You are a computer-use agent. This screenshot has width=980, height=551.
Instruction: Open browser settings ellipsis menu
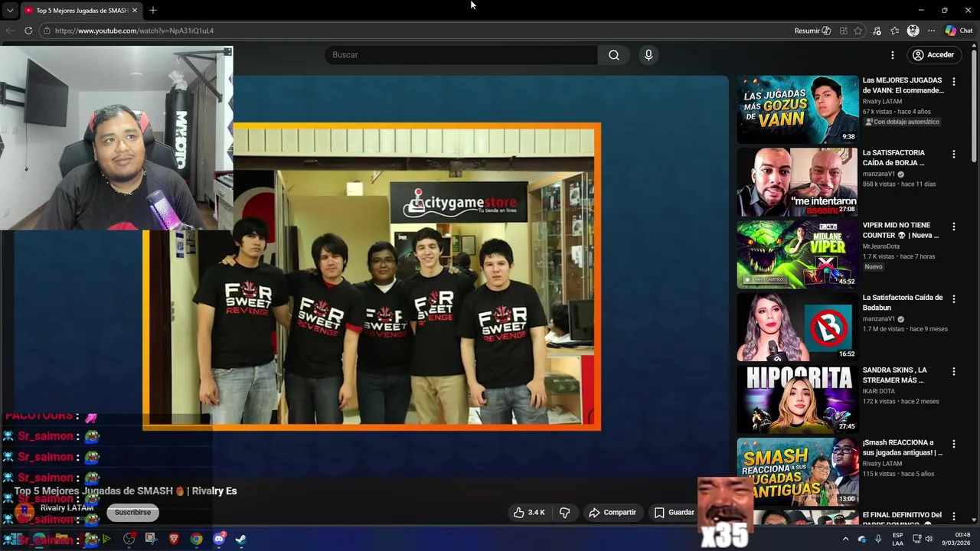tap(931, 31)
